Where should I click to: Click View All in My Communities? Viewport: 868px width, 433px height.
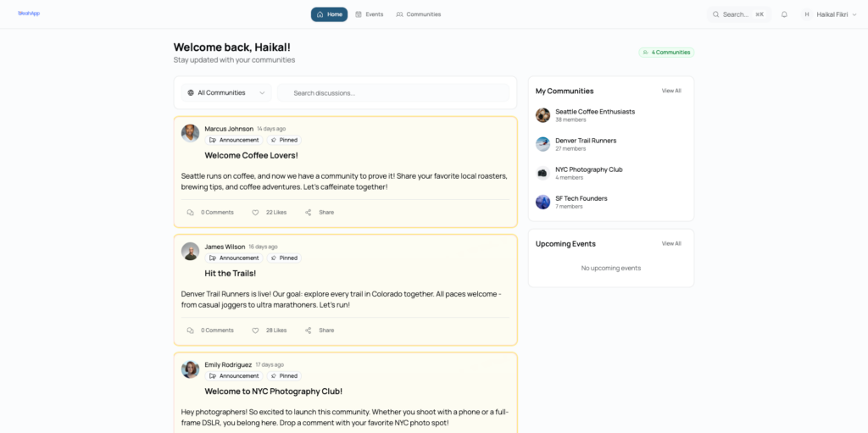pyautogui.click(x=671, y=91)
